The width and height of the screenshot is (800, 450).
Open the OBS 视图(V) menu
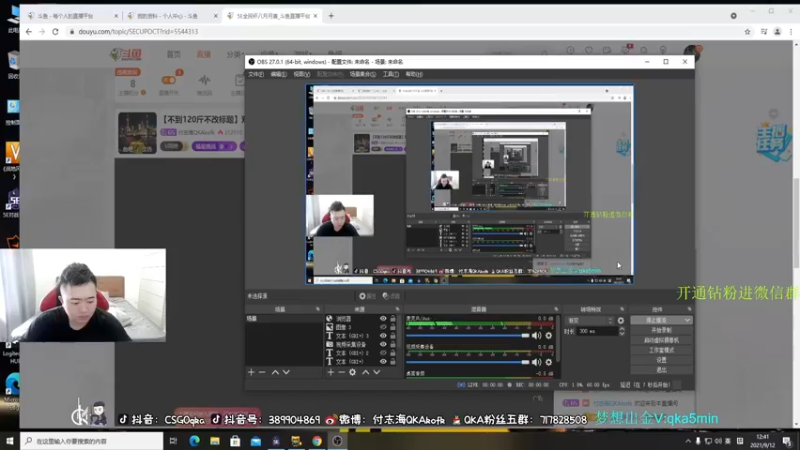pos(302,74)
